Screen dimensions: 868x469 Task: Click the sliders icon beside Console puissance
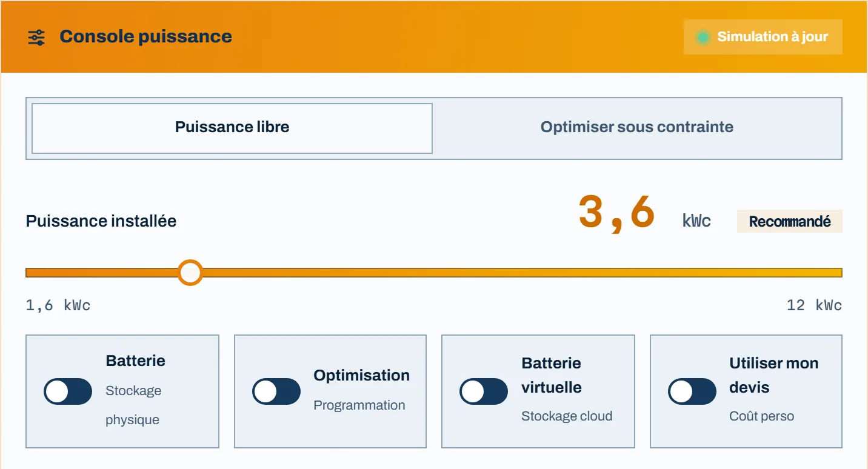[x=36, y=37]
